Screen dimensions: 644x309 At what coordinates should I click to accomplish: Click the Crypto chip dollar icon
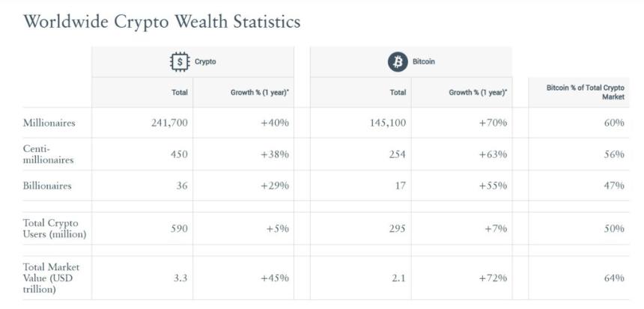[180, 61]
